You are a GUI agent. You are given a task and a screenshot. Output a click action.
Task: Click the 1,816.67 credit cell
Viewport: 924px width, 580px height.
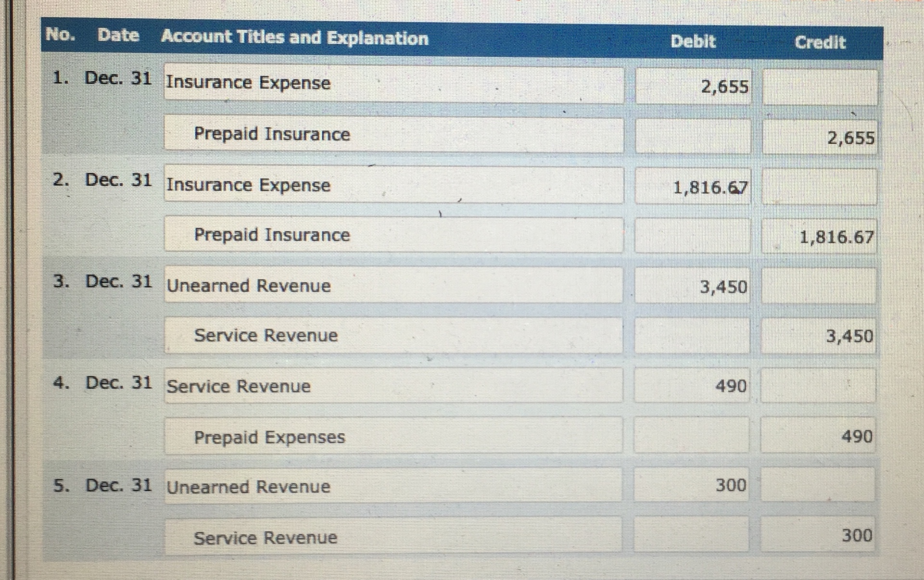(x=818, y=237)
